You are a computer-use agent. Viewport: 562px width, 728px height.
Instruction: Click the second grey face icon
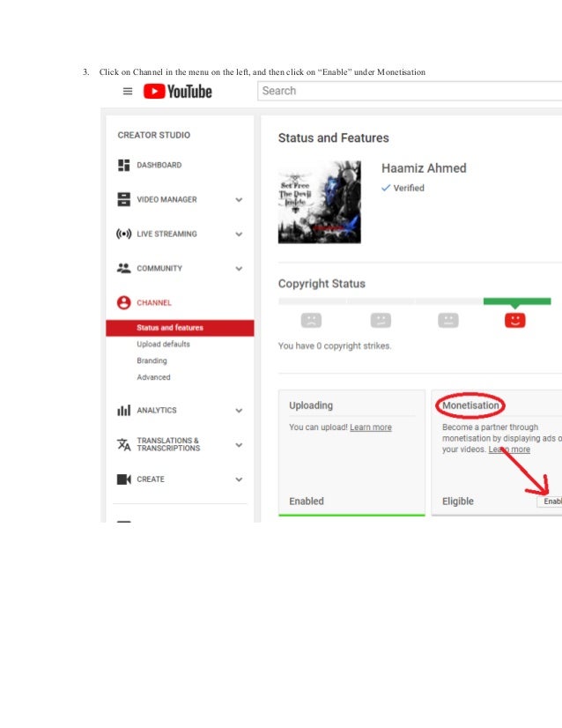381,320
